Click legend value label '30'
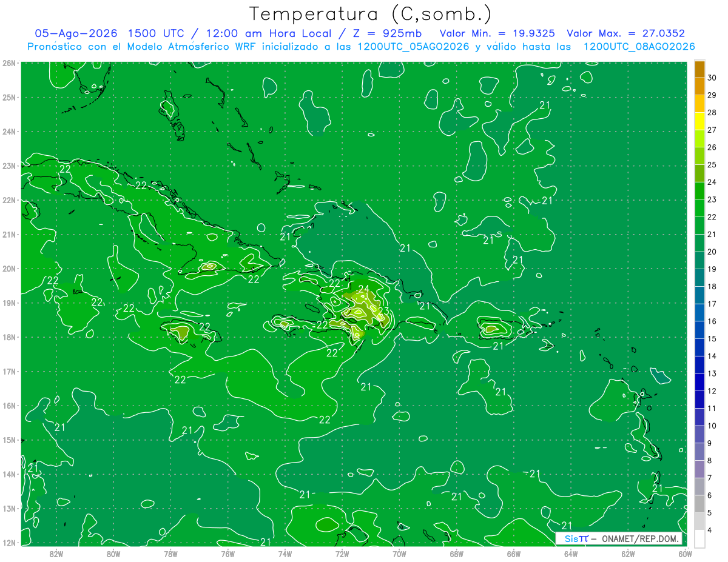 point(712,78)
